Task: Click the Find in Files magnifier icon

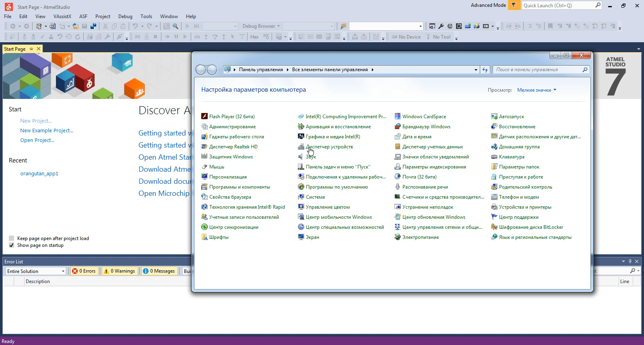Action: (x=175, y=26)
